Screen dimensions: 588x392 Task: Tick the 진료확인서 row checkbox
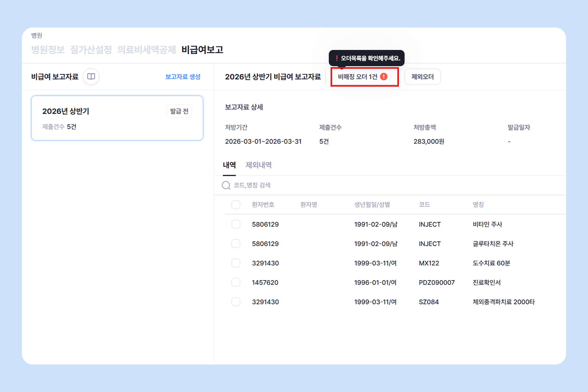236,282
